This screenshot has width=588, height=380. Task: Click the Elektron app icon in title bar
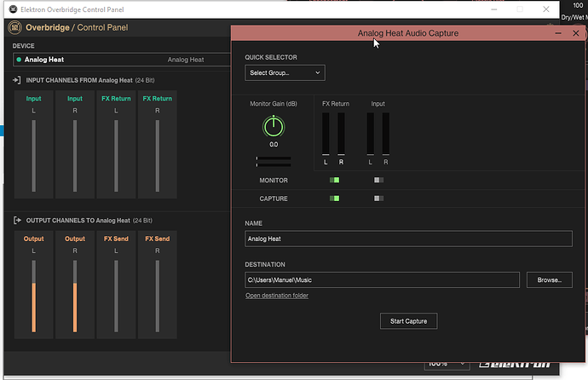tap(13, 9)
